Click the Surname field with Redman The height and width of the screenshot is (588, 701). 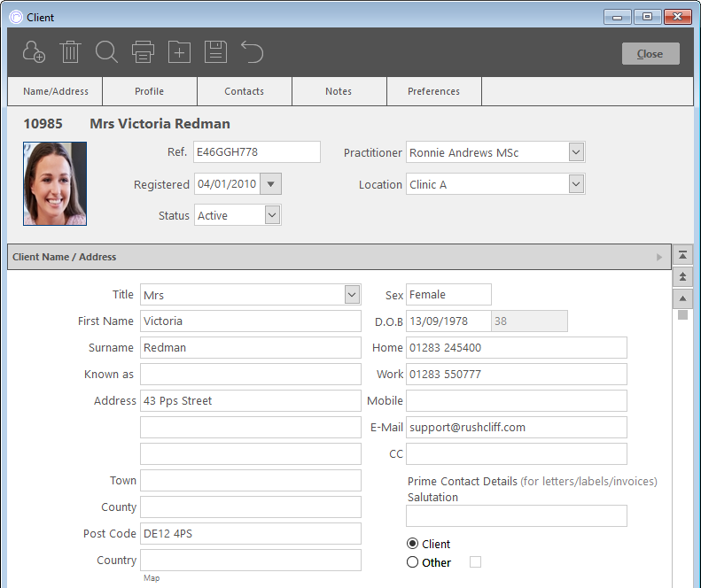250,348
